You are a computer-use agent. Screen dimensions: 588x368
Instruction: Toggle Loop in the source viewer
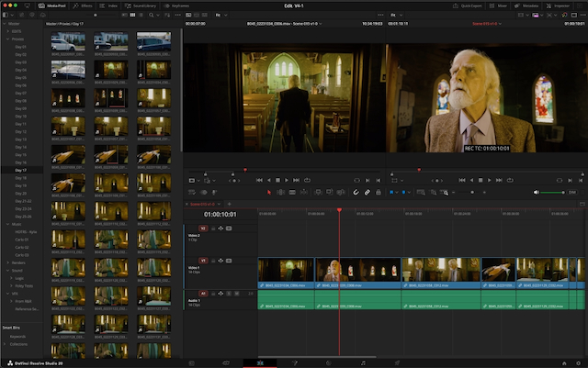point(307,180)
